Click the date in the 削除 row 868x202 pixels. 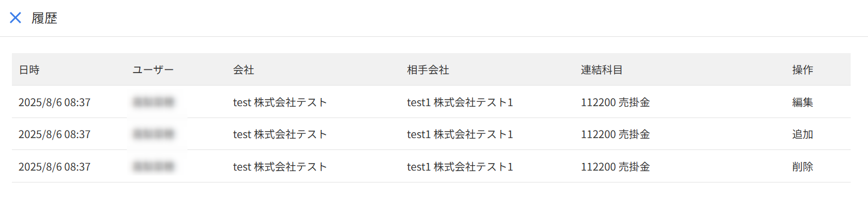55,167
